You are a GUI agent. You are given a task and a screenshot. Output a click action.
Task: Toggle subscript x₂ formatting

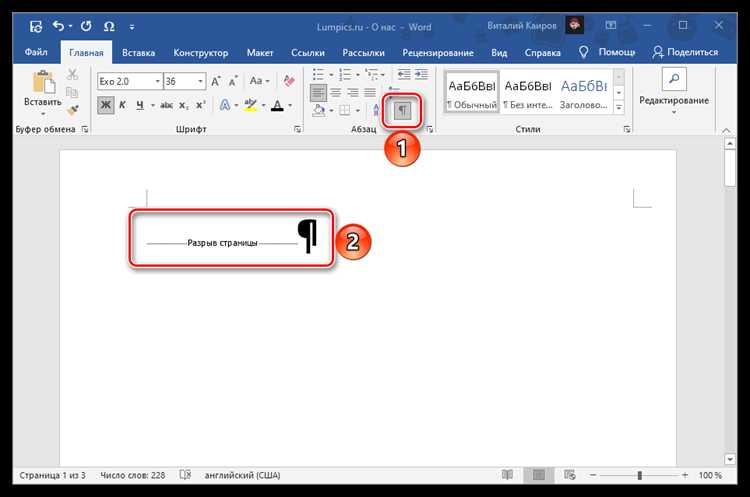(x=184, y=106)
